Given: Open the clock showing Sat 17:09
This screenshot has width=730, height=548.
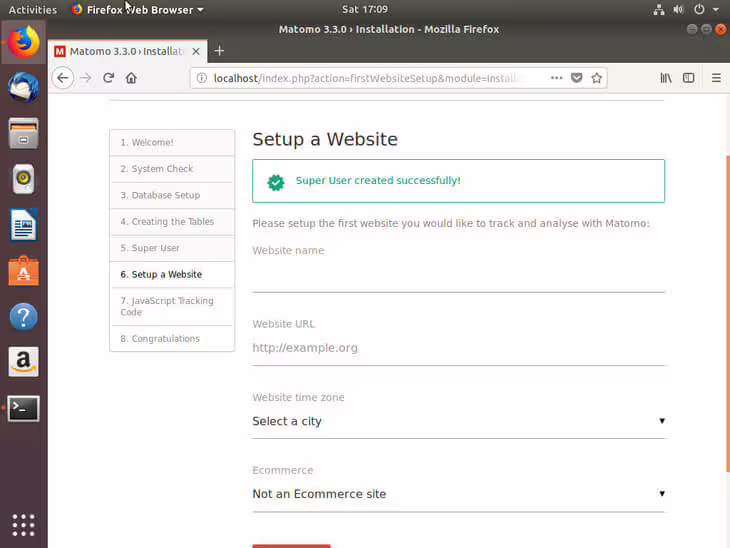Looking at the screenshot, I should click(365, 9).
